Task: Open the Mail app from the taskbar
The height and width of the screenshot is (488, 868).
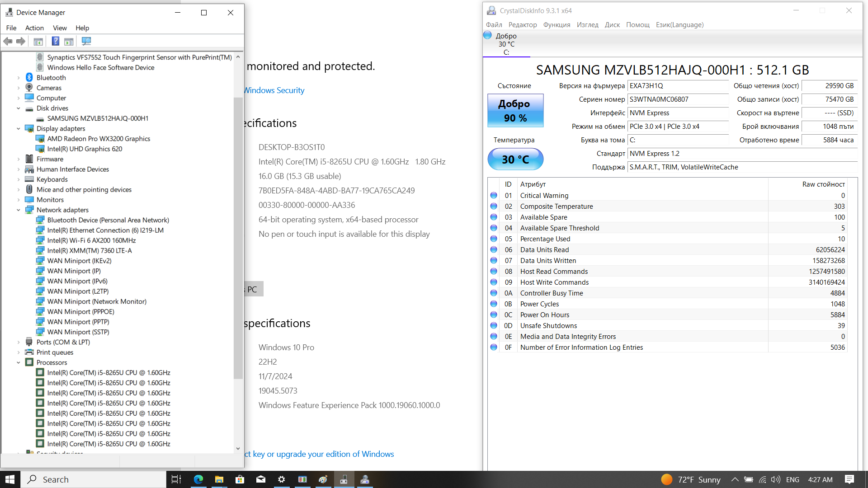Action: pos(260,479)
